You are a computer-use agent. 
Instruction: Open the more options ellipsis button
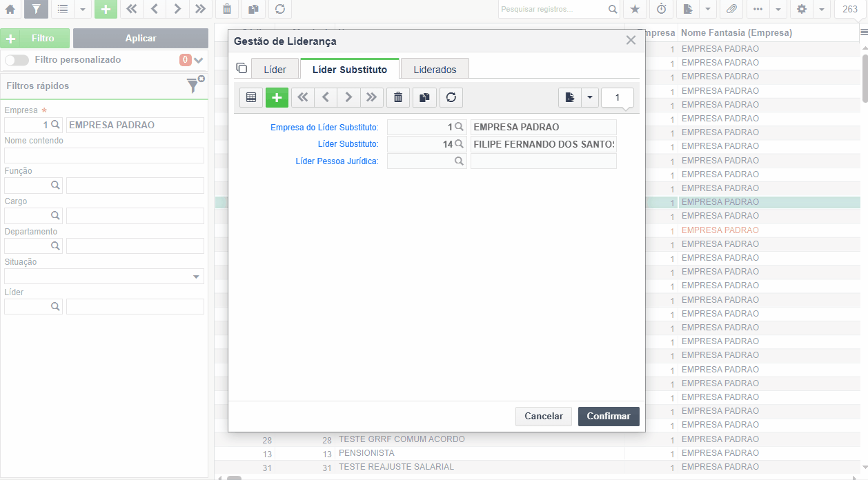(758, 9)
